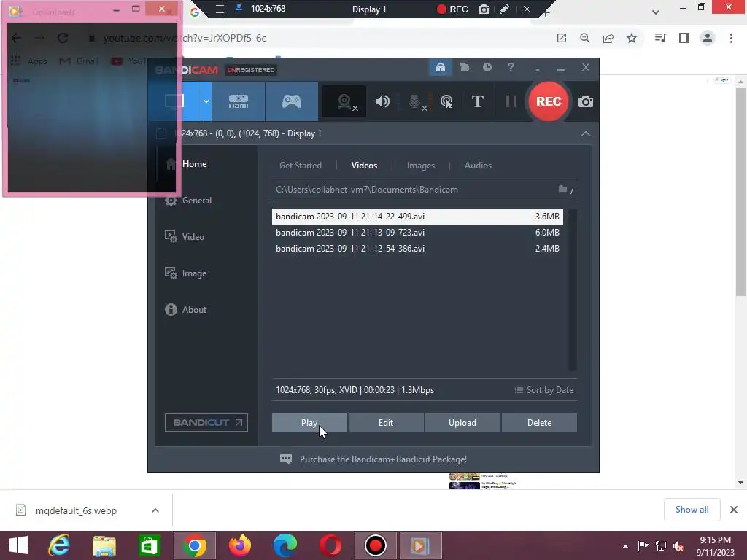Open Windows Start menu

18,545
